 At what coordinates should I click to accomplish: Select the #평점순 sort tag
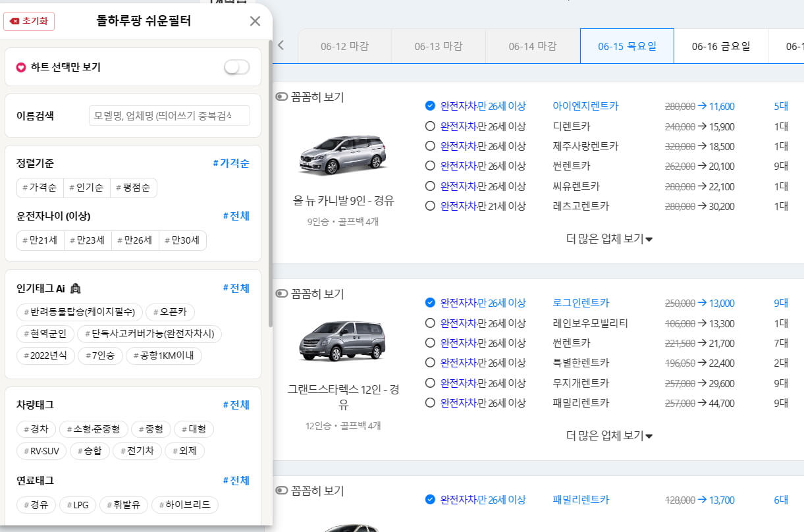134,188
